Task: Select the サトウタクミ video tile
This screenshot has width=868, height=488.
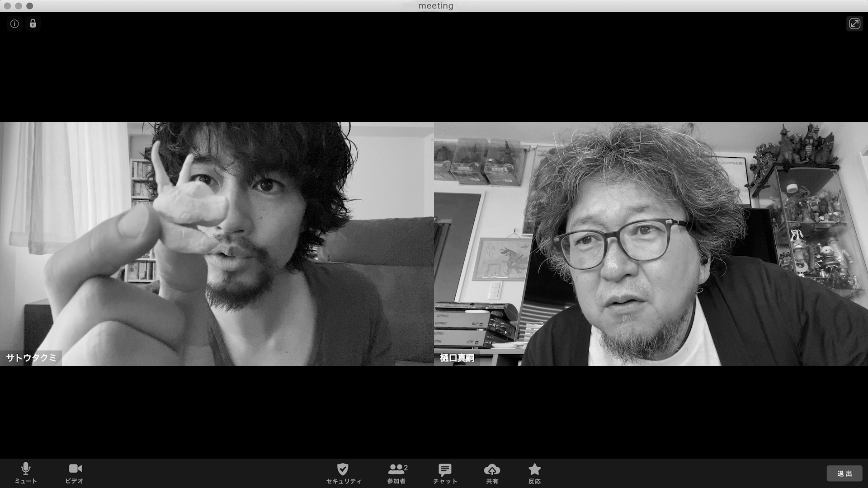Action: [x=217, y=244]
